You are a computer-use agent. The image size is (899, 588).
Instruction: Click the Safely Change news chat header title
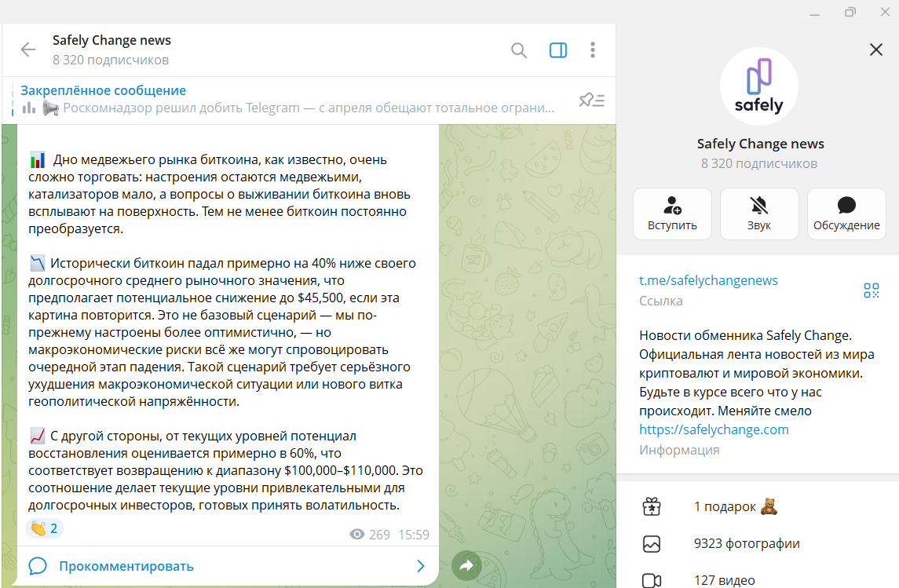[x=111, y=40]
